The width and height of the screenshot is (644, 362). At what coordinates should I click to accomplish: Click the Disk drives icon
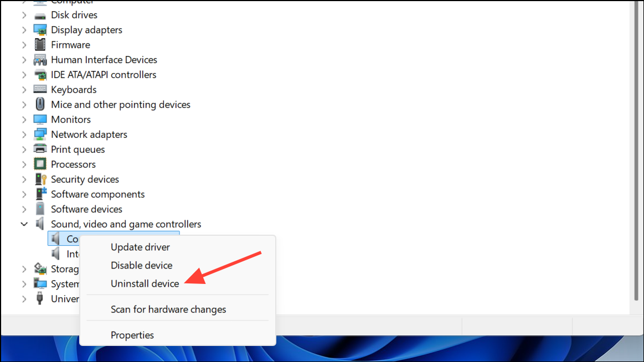[40, 15]
